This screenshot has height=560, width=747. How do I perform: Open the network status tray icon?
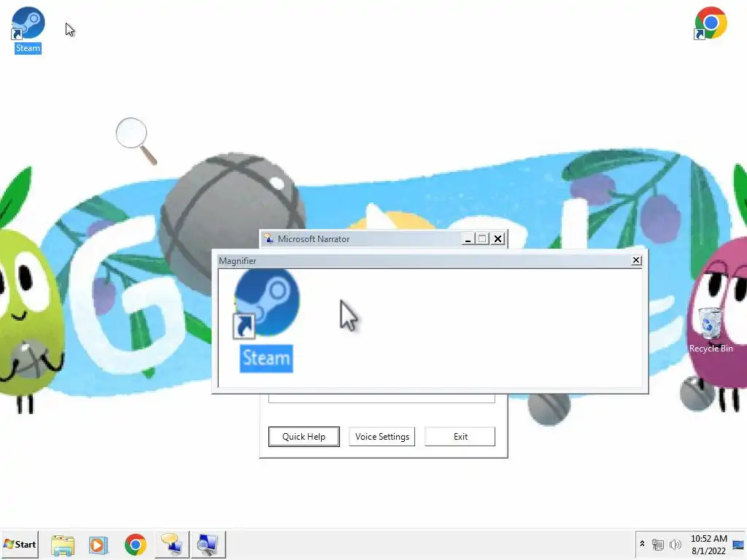tap(658, 544)
